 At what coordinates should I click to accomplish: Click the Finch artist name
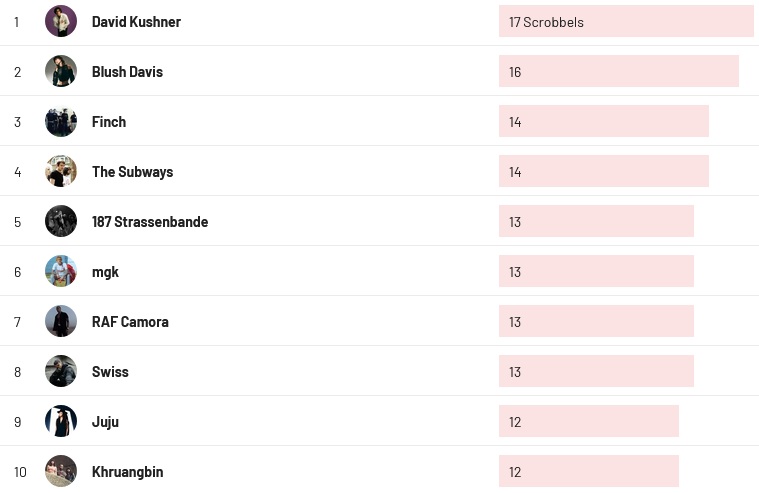[x=109, y=122]
